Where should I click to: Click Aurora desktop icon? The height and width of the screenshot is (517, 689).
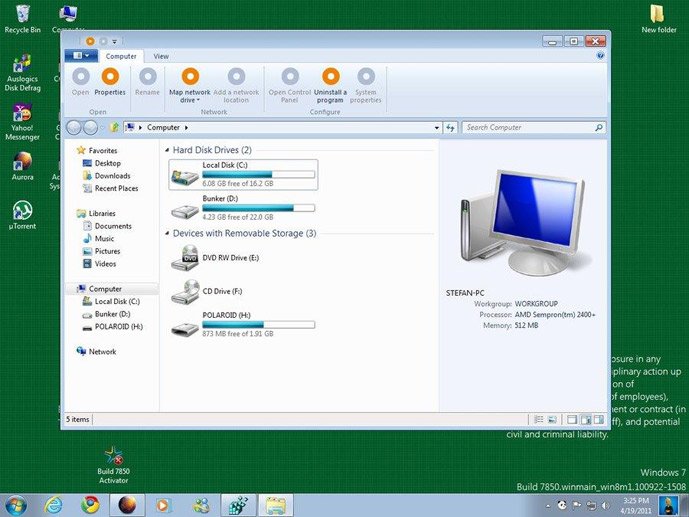22,166
